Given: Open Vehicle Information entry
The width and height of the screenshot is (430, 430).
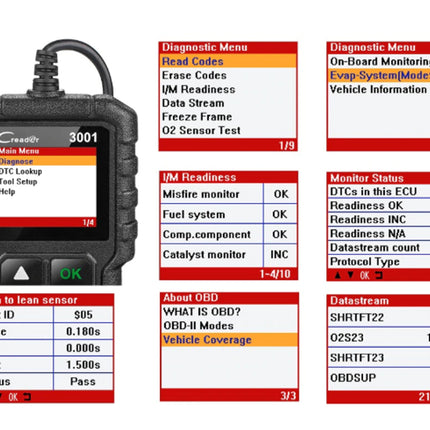Looking at the screenshot, I should click(x=378, y=89).
